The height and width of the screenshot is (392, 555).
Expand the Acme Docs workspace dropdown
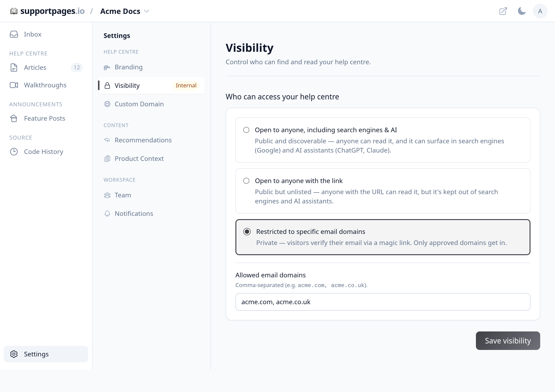pyautogui.click(x=125, y=11)
